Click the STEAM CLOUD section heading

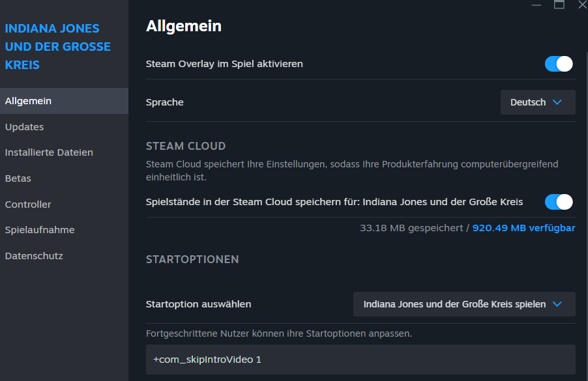click(186, 146)
